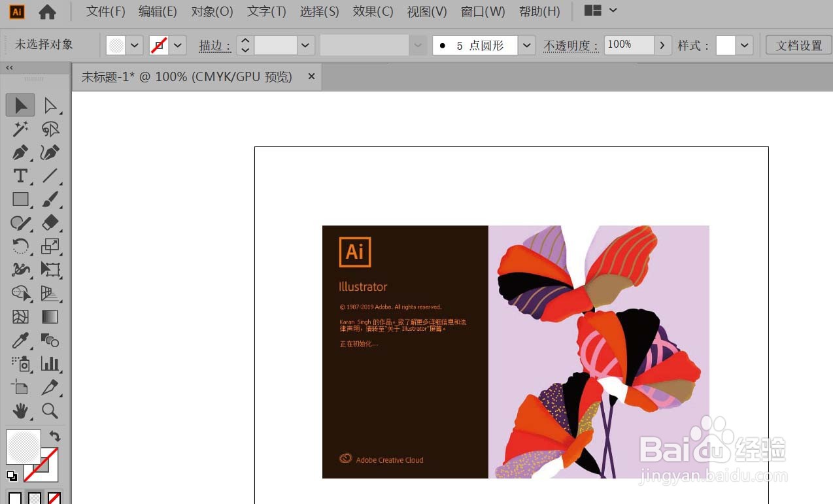Select the Direct Selection tool
This screenshot has height=504, width=833.
(x=50, y=105)
